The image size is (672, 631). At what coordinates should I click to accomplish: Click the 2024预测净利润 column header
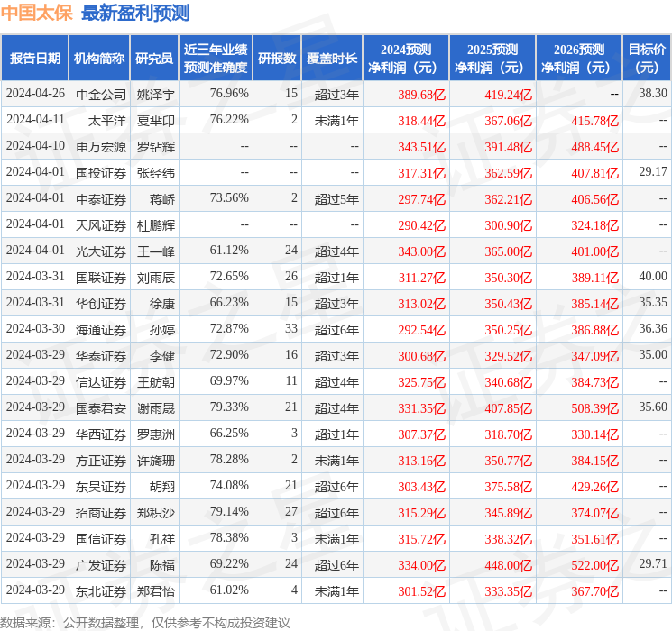click(x=406, y=58)
